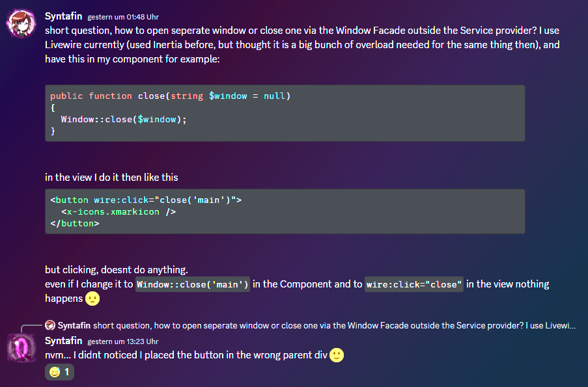Click Syntafin's avatar on the 13:23 message
588x387 pixels.
click(x=21, y=347)
